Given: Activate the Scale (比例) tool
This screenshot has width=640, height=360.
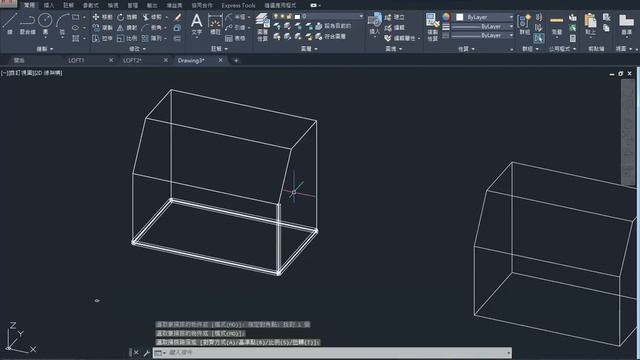Looking at the screenshot, I should (x=127, y=38).
